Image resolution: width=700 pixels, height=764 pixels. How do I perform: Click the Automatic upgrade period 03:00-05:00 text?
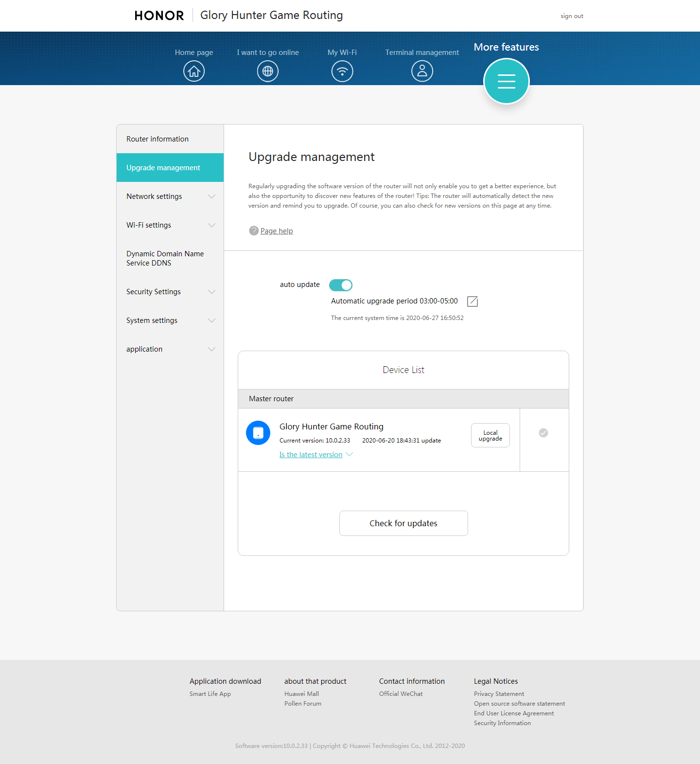tap(394, 301)
